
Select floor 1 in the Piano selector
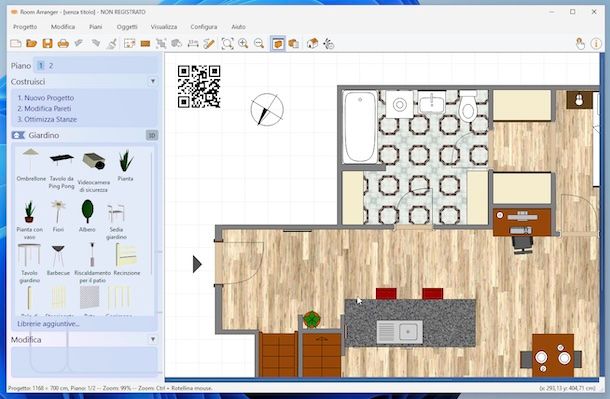(x=40, y=66)
